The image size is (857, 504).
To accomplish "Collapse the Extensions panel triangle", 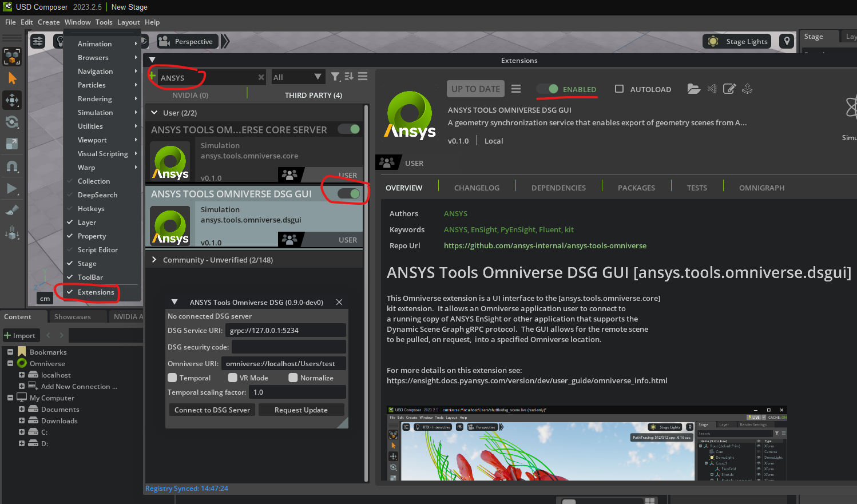I will pyautogui.click(x=152, y=59).
